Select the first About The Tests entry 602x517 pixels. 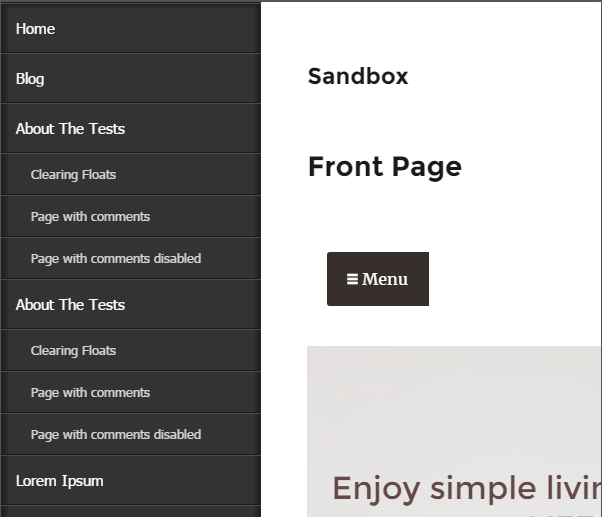[131, 129]
